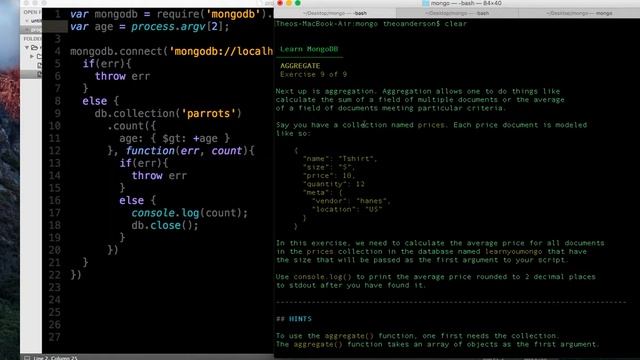Click the $gt operator on line 11

pos(174,138)
